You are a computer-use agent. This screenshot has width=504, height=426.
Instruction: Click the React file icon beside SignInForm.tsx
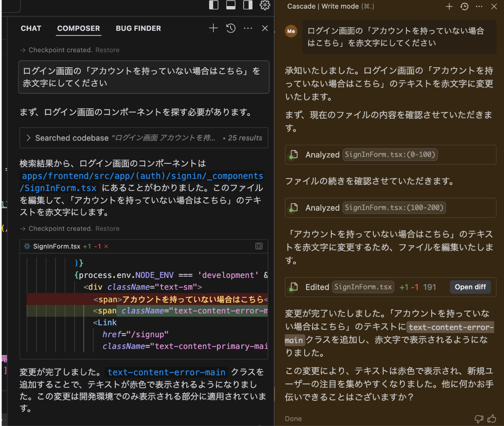[27, 246]
